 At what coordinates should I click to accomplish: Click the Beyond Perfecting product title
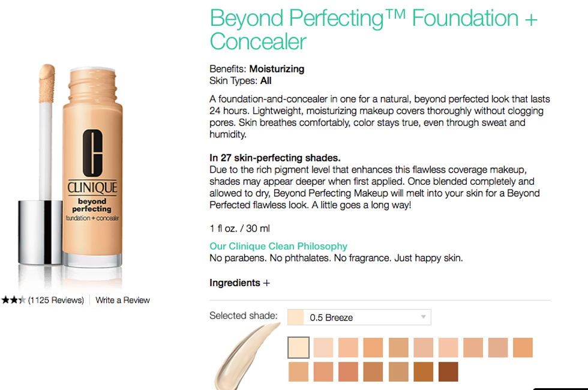point(373,30)
